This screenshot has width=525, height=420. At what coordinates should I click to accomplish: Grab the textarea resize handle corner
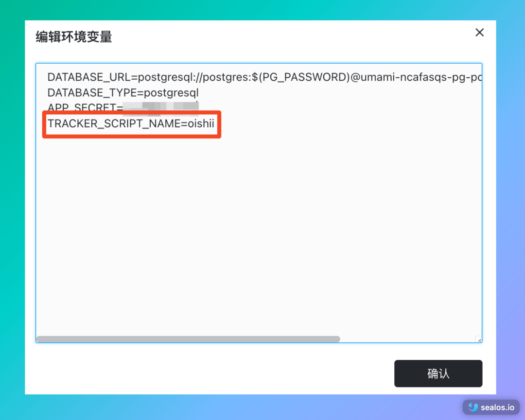pyautogui.click(x=479, y=340)
